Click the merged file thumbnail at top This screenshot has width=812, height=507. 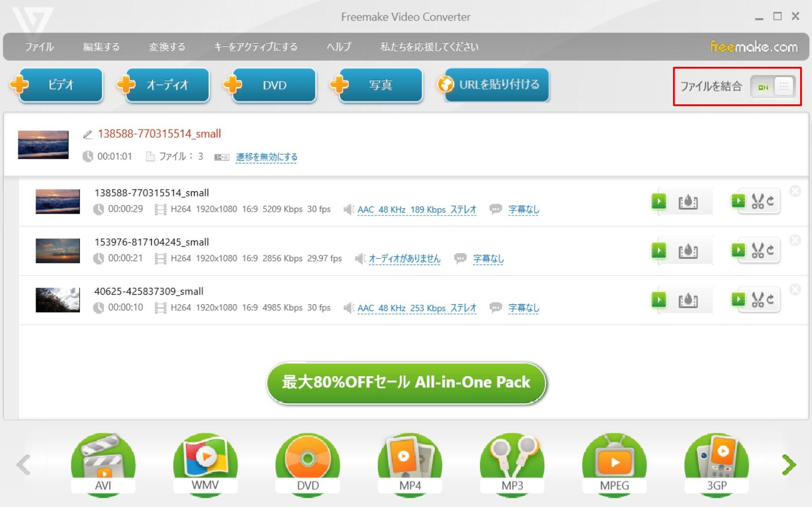point(43,145)
